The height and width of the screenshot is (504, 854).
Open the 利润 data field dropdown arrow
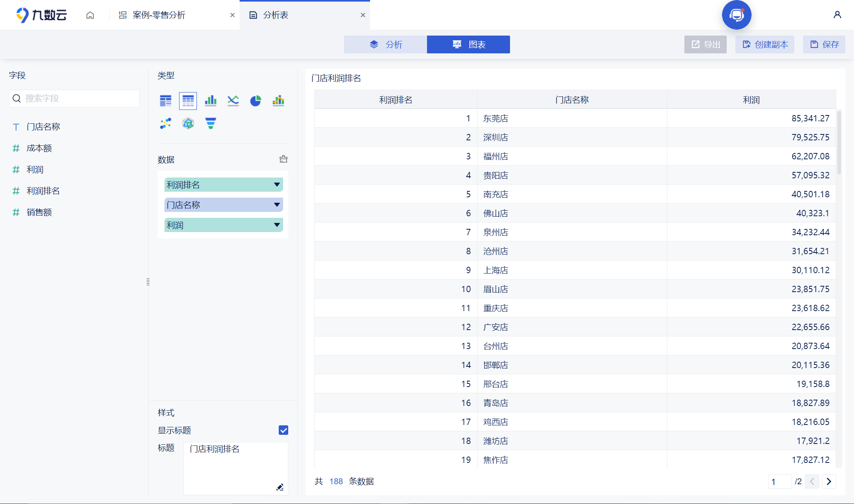[x=277, y=225]
